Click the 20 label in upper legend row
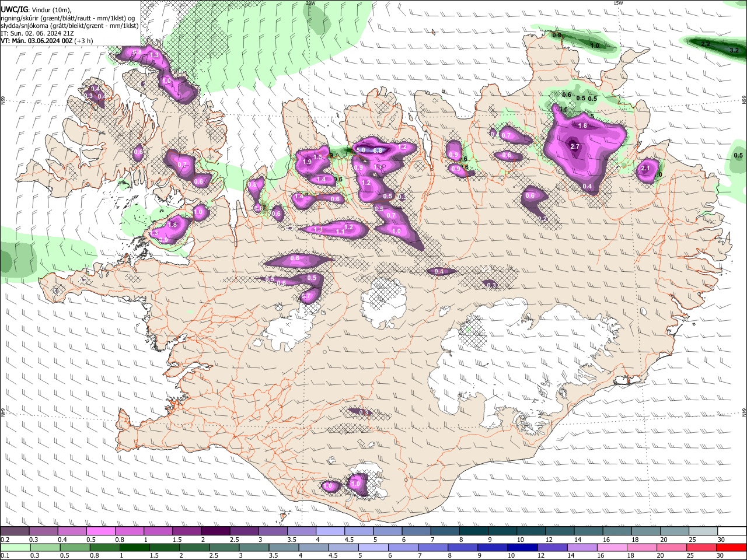Viewport: 747px width, 560px height. click(x=664, y=540)
